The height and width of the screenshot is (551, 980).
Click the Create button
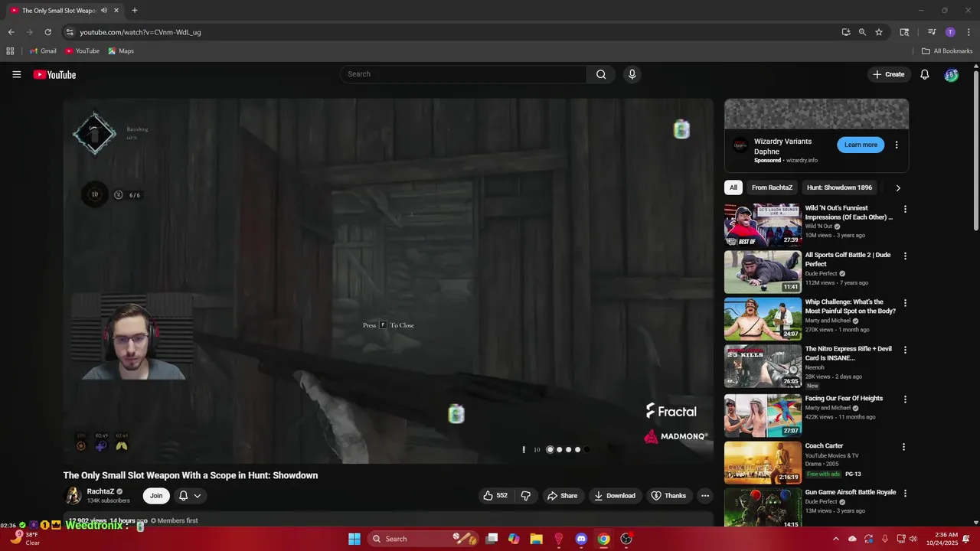tap(889, 74)
